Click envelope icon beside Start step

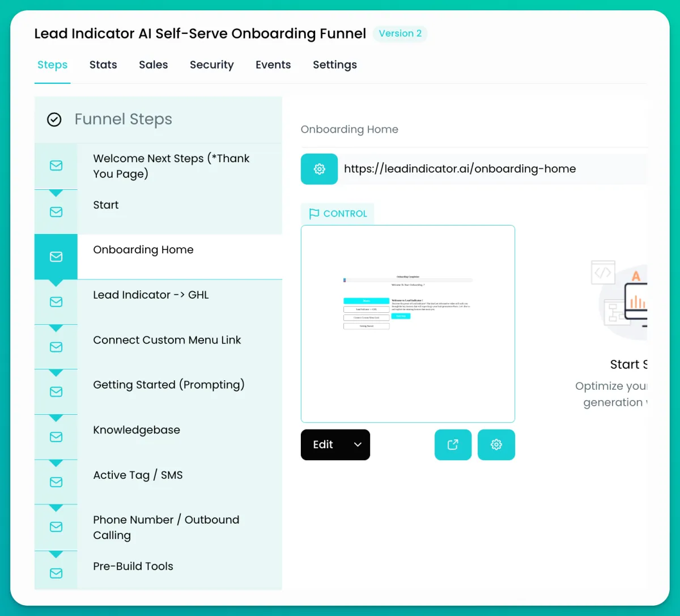56,212
